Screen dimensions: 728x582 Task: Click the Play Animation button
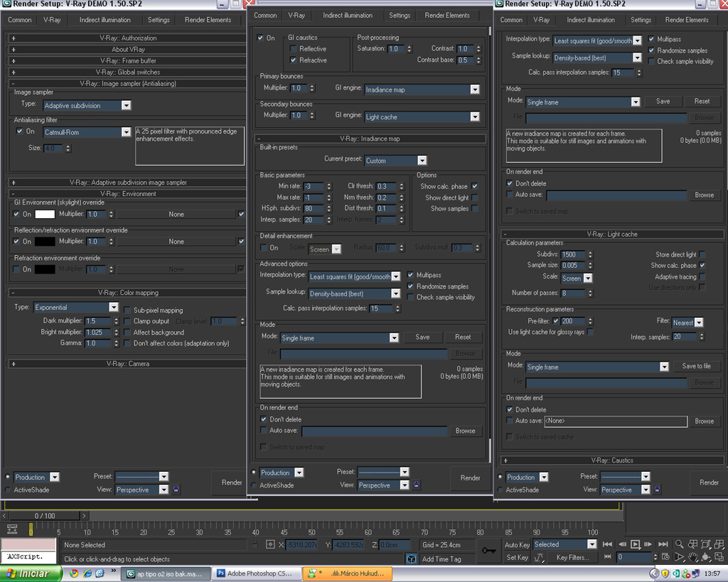(636, 544)
